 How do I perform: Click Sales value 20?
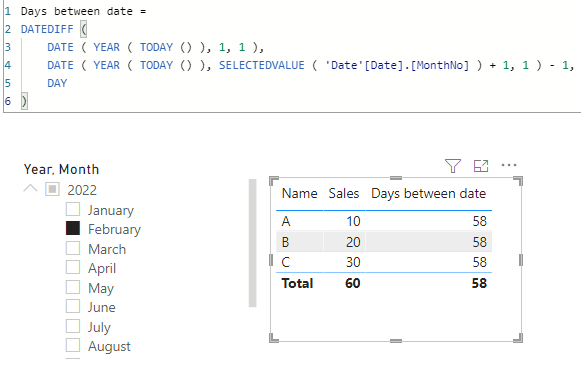coord(353,242)
